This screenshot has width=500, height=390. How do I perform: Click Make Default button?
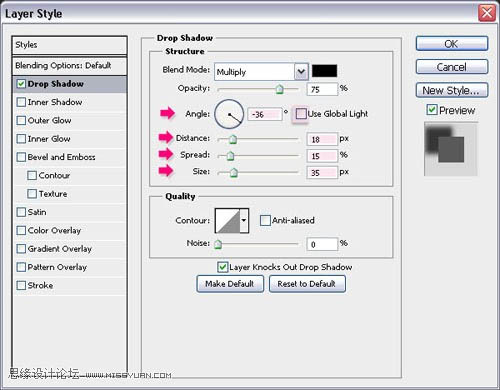pos(230,284)
